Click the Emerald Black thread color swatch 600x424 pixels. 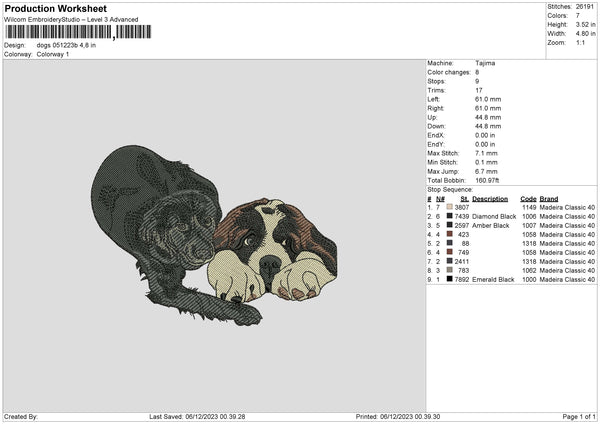[x=450, y=280]
